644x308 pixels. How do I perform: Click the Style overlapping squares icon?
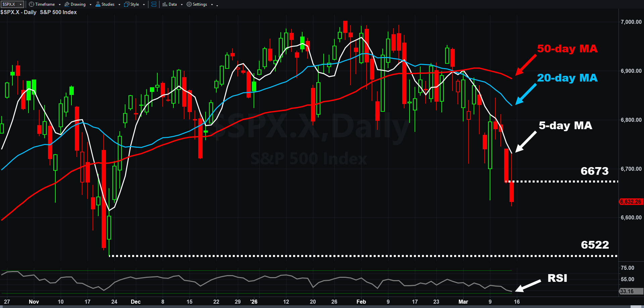pyautogui.click(x=126, y=4)
